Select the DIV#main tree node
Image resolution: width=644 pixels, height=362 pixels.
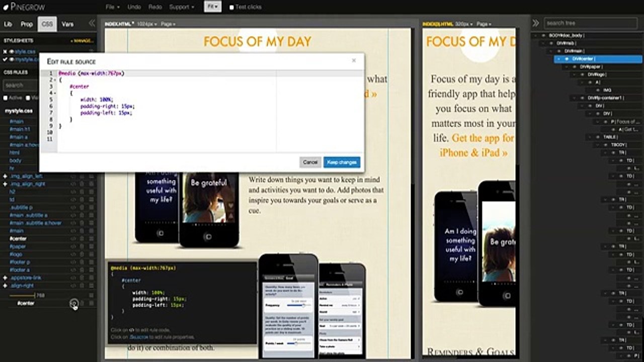[575, 51]
